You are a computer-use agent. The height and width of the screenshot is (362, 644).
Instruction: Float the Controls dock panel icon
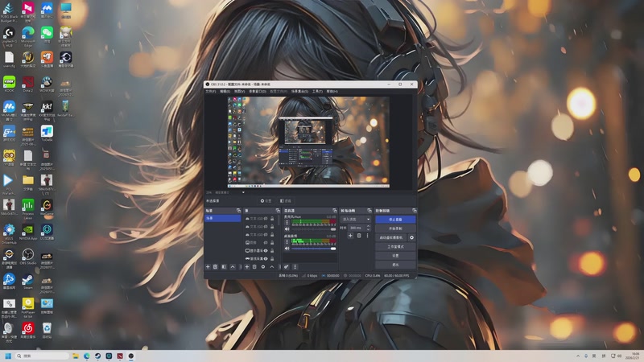pos(415,211)
